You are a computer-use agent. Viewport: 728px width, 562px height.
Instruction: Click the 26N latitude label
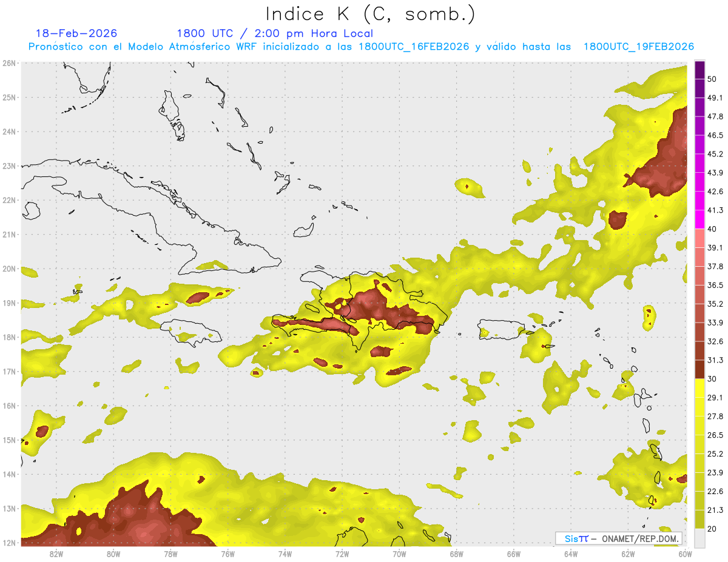coord(9,63)
